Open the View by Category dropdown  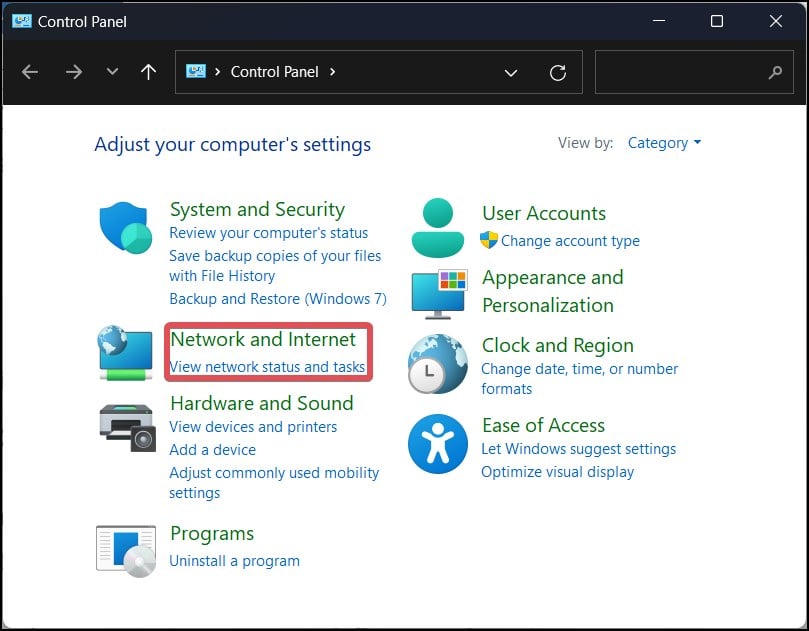click(x=664, y=143)
